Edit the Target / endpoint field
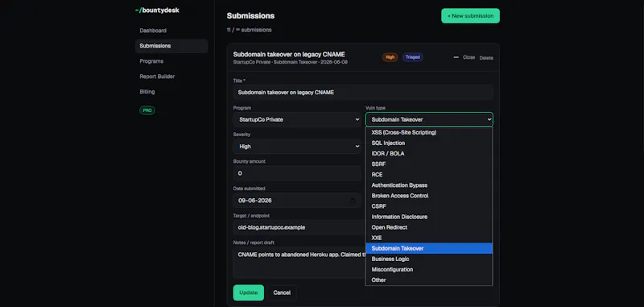 tap(299, 227)
